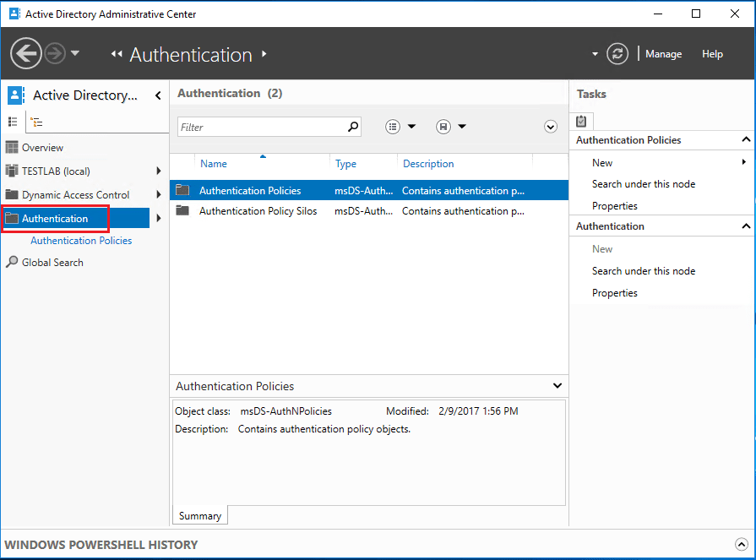Click the magnifier icon in filter box
Image resolution: width=756 pixels, height=560 pixels.
[353, 127]
